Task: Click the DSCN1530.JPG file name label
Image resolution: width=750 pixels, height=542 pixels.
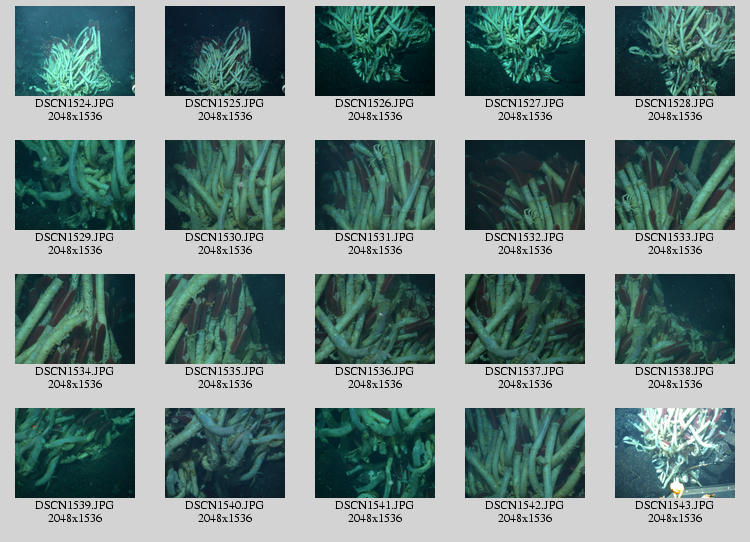Action: (x=224, y=237)
